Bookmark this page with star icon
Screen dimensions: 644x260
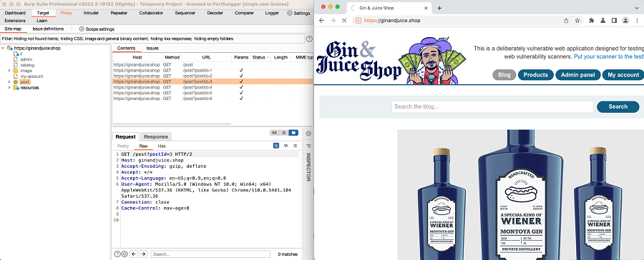577,21
